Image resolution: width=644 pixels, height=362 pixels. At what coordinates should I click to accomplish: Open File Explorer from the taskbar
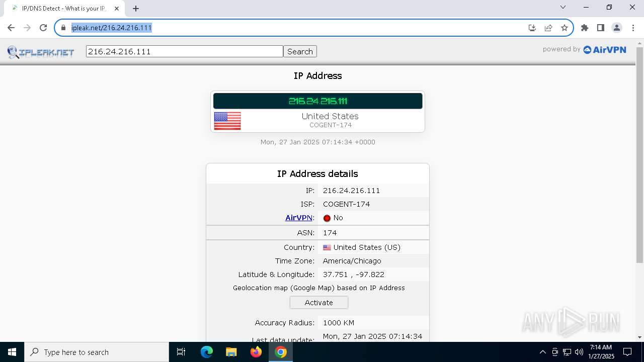[x=231, y=352]
